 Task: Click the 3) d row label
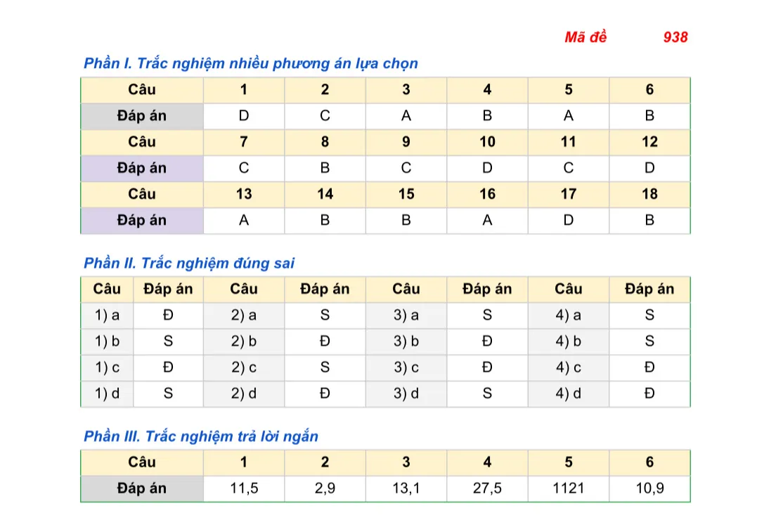click(406, 394)
